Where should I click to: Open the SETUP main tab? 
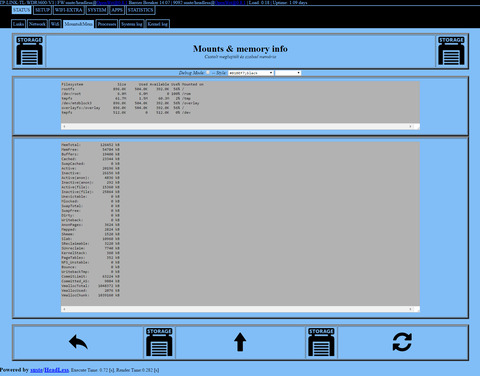tap(42, 10)
